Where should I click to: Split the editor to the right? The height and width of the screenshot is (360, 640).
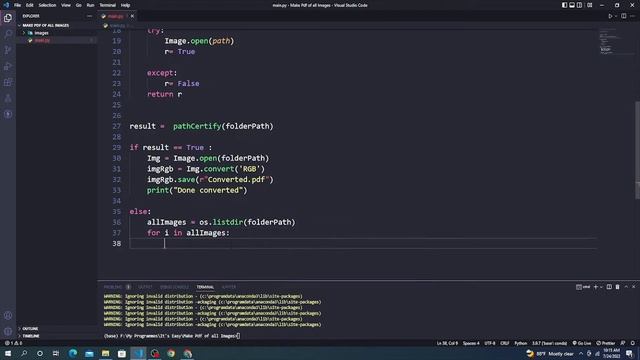click(624, 16)
